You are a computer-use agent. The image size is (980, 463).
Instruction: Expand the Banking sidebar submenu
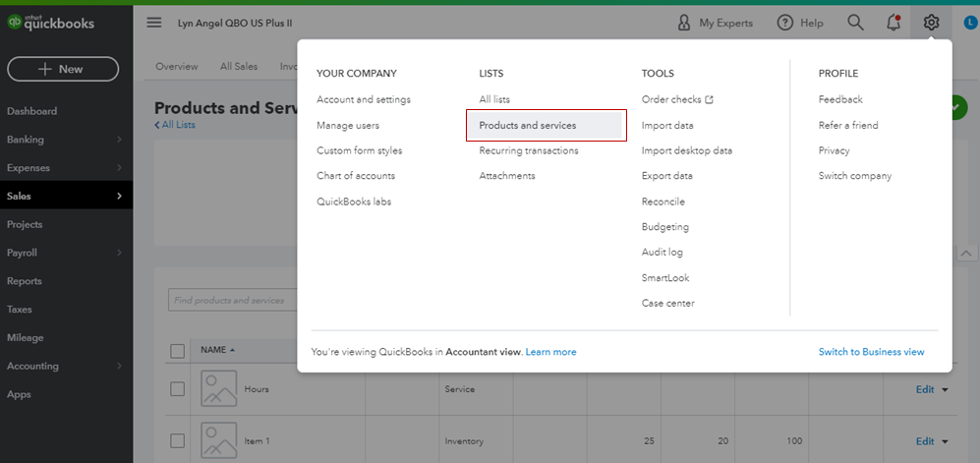(x=120, y=140)
